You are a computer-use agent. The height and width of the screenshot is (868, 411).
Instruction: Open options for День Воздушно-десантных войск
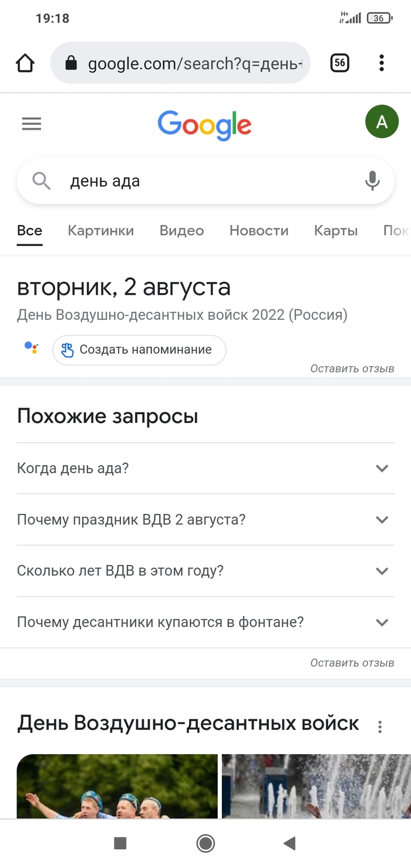point(380,726)
